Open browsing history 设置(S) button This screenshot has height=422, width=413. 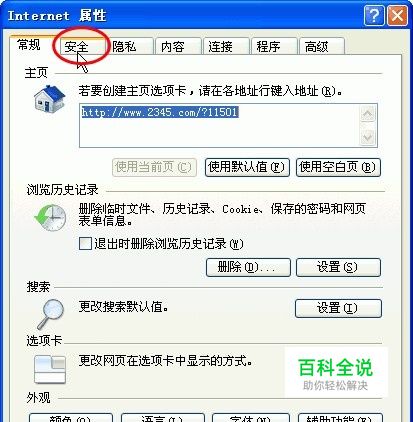click(338, 267)
